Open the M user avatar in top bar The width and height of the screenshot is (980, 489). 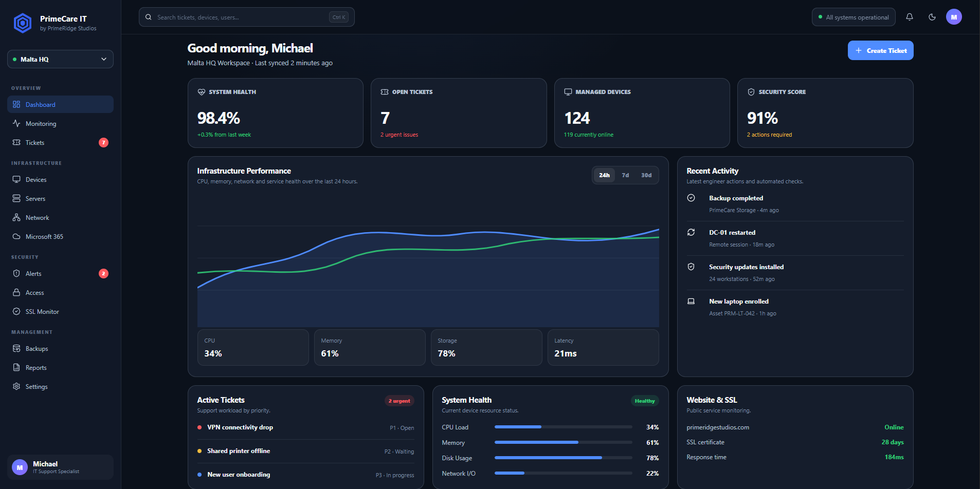[954, 17]
